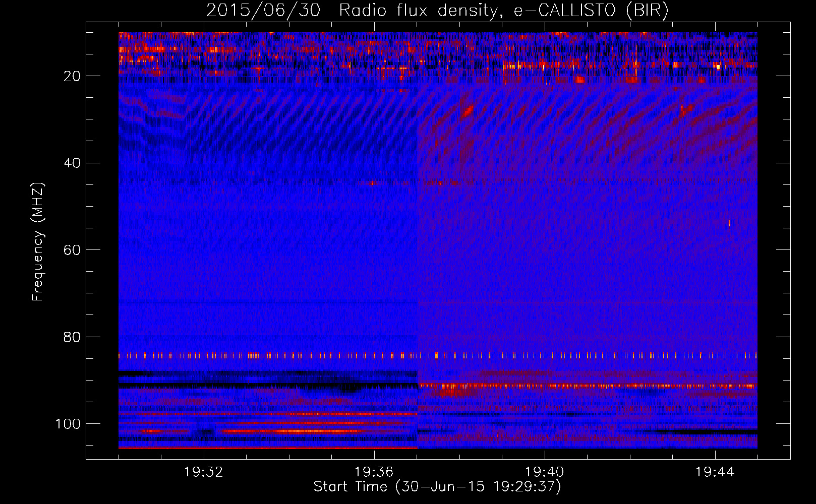Click the 'Start Time (30-Jun-15 19:29:37)' label

[437, 487]
